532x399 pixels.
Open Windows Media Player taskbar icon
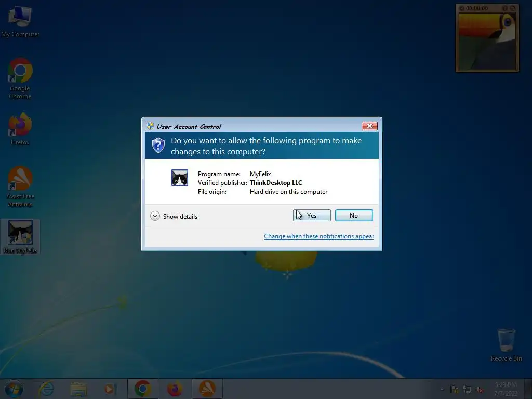click(x=110, y=389)
